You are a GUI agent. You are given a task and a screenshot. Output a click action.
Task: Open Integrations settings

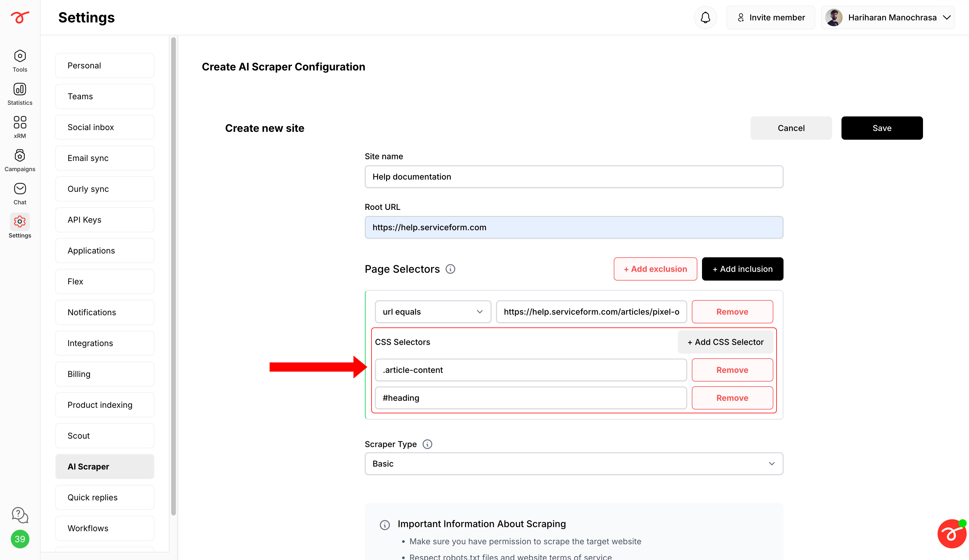105,343
